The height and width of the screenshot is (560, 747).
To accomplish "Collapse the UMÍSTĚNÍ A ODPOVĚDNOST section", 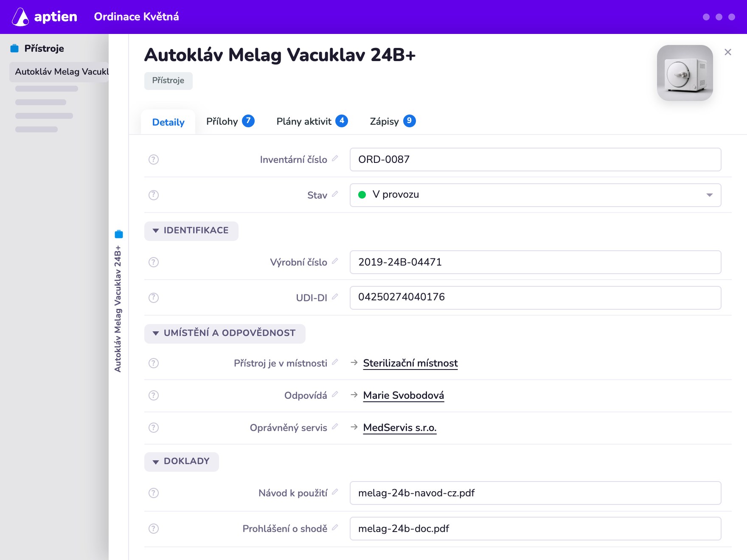I will tap(225, 333).
